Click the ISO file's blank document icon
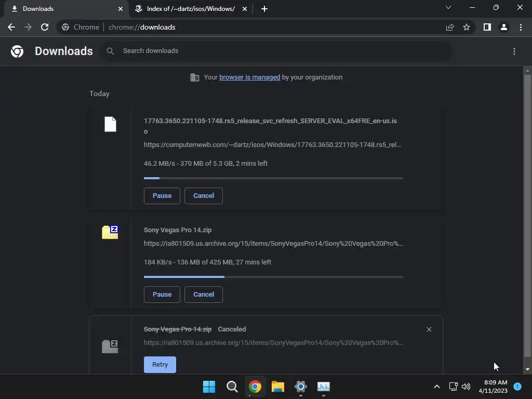The width and height of the screenshot is (532, 399). pos(110,124)
